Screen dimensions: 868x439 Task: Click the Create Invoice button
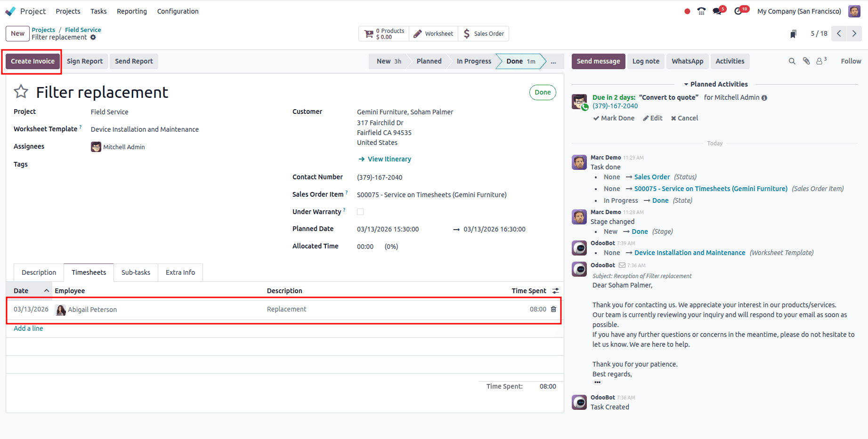(x=32, y=61)
